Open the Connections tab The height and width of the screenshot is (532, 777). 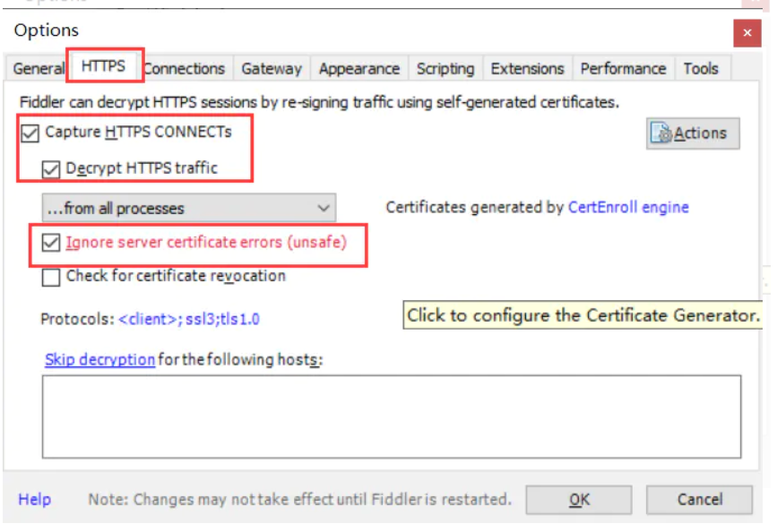point(185,68)
